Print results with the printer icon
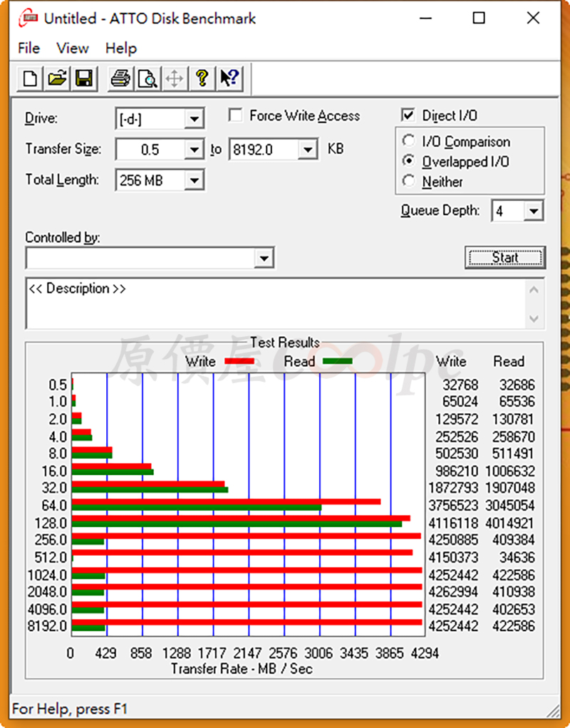 tap(120, 78)
